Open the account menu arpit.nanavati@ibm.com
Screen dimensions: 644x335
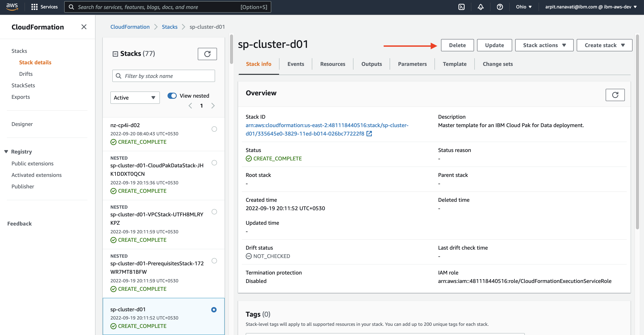(x=591, y=7)
